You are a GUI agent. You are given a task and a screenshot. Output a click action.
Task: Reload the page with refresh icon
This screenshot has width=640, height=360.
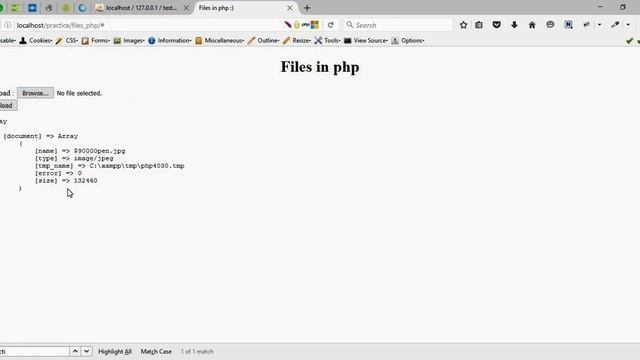point(331,25)
